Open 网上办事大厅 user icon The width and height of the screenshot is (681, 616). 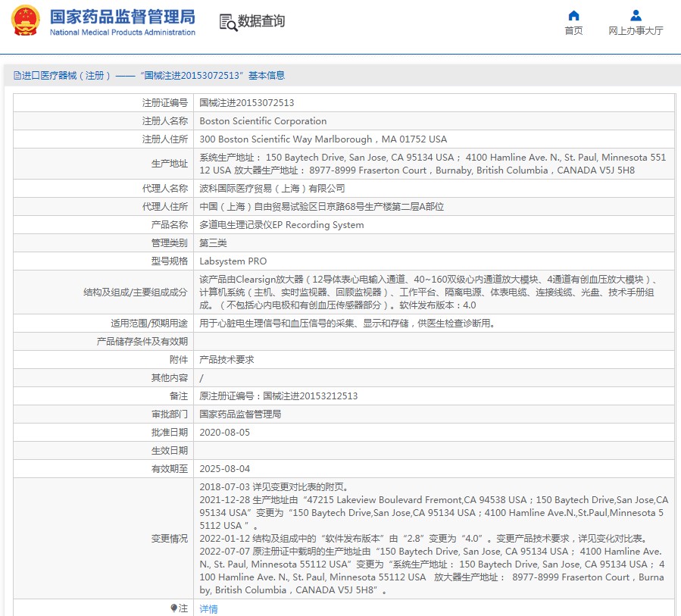click(636, 16)
